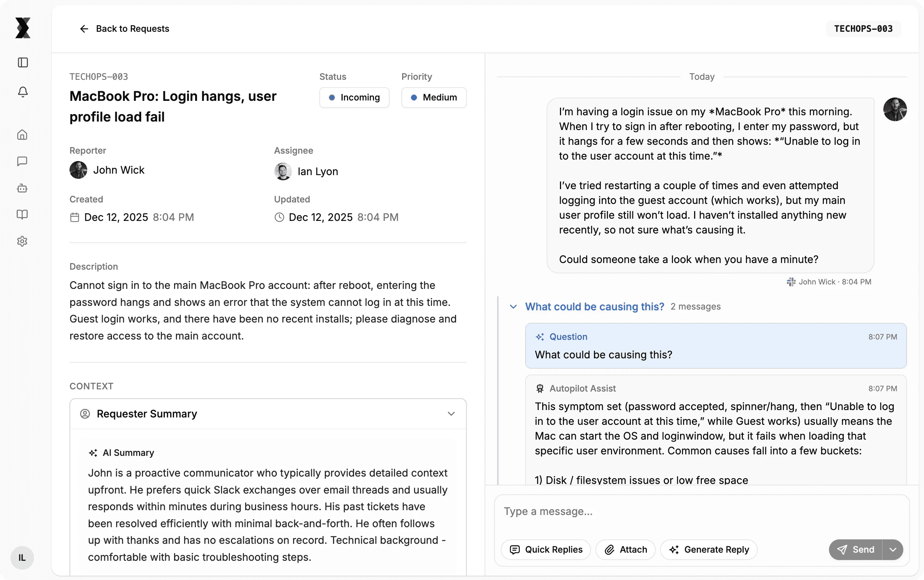Click the Attach button
Viewport: 924px width, 580px height.
coord(625,549)
